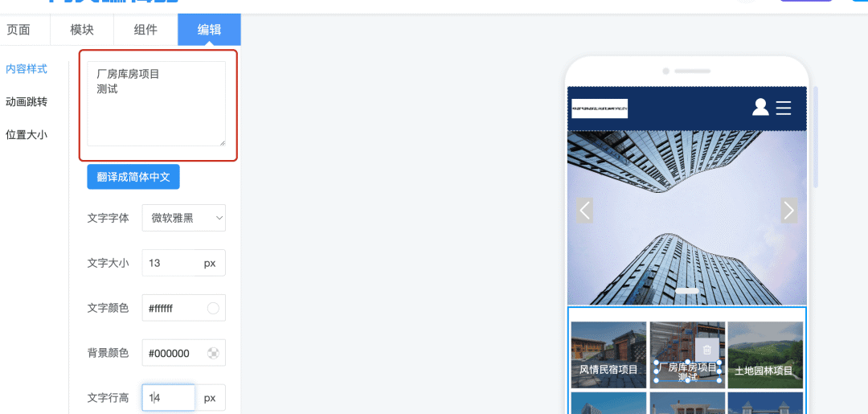This screenshot has width=868, height=414.
Task: Click the white 文字颜色 color swatch
Action: pos(213,308)
